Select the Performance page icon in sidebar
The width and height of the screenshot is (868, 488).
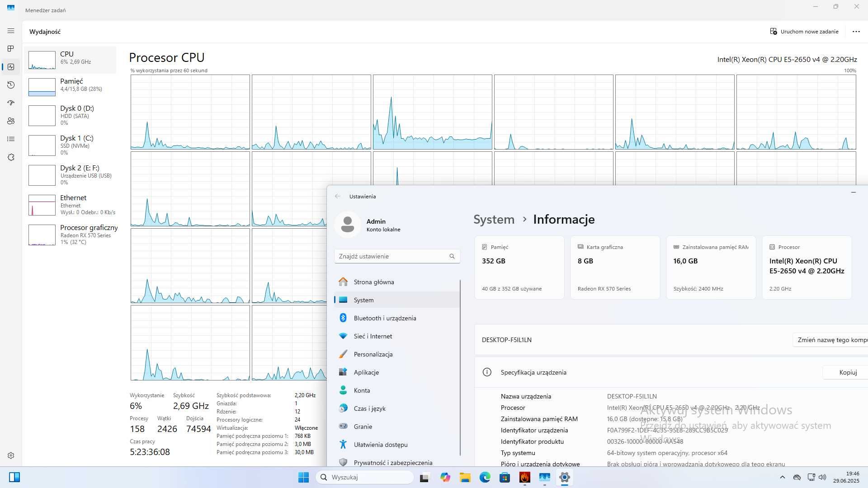click(11, 67)
